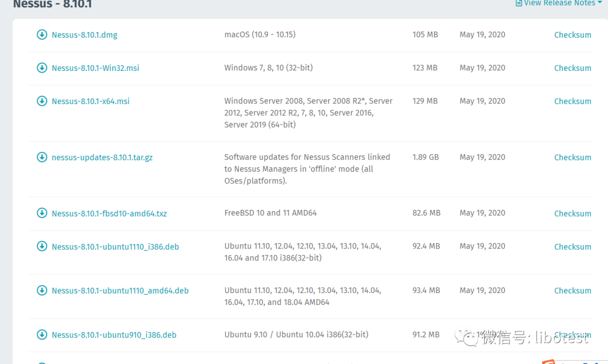Open nessus-updates-8.10.1.tar.gz link

[102, 158]
